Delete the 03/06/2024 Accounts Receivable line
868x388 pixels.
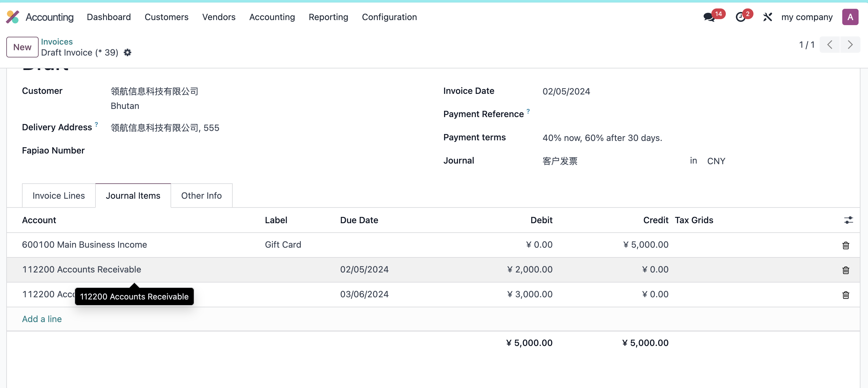845,295
